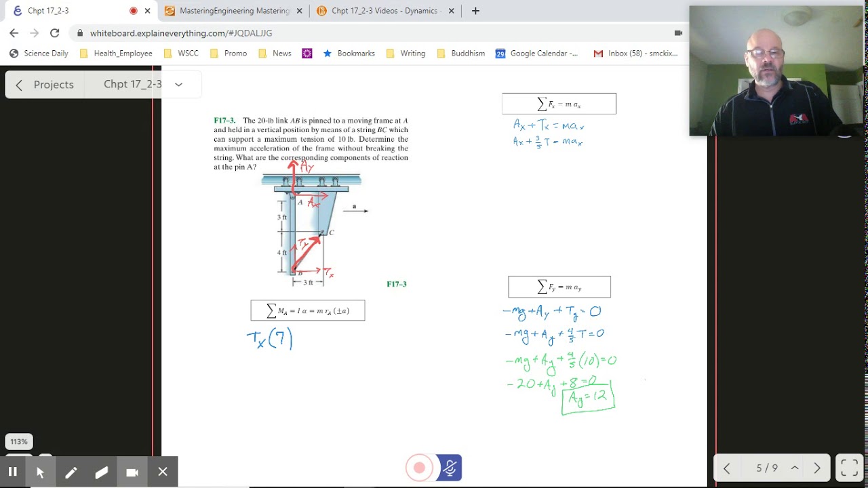This screenshot has height=488, width=868.
Task: Open the Bookmarks star shortcut
Action: (349, 53)
